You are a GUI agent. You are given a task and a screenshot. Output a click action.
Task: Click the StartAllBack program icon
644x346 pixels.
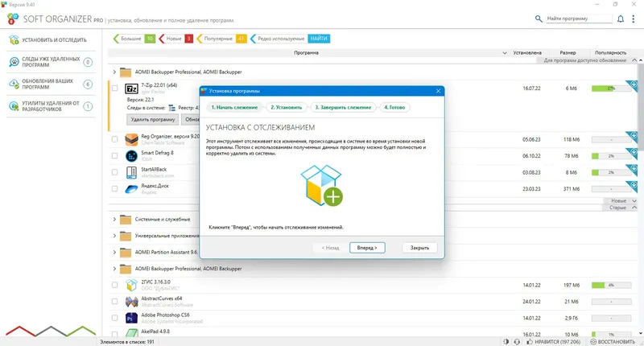pyautogui.click(x=131, y=172)
